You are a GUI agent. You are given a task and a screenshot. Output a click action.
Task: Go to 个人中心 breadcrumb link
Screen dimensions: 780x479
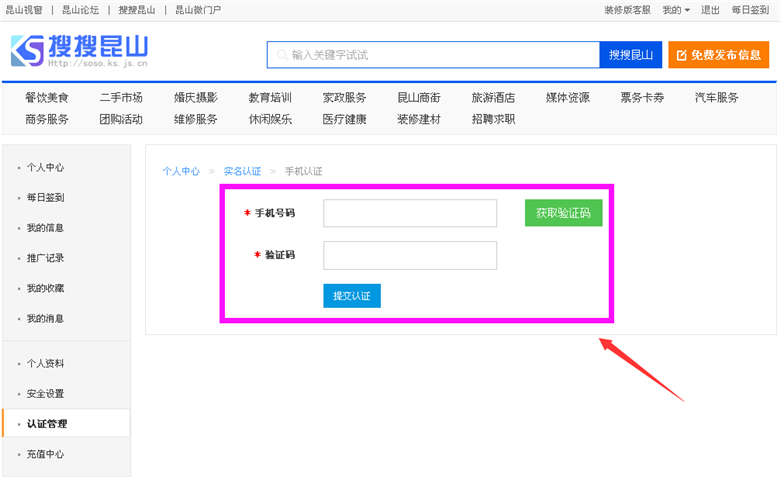click(181, 172)
